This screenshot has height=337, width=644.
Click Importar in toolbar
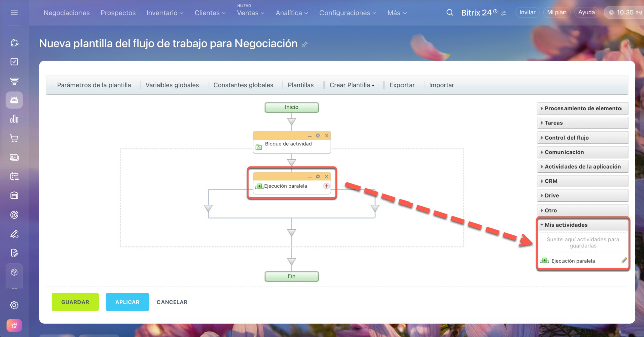[442, 85]
